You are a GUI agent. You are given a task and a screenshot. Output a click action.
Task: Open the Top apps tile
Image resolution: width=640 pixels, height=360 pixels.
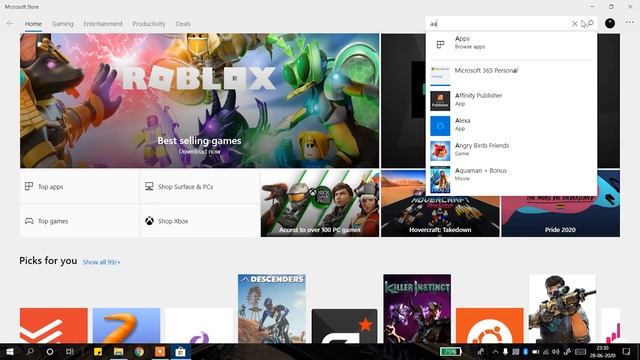(x=79, y=187)
